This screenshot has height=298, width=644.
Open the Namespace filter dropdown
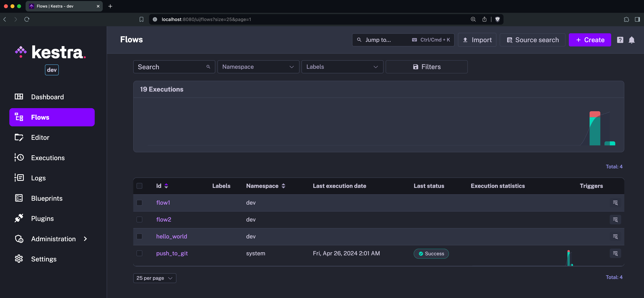click(258, 67)
